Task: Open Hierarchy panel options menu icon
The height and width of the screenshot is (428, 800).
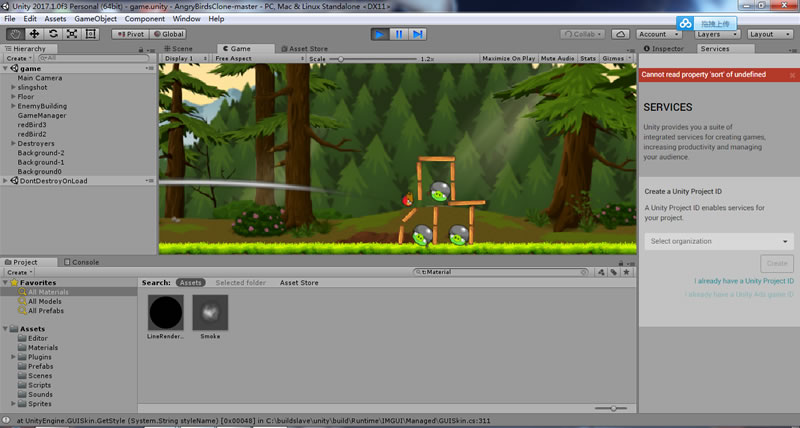Action: pos(151,50)
